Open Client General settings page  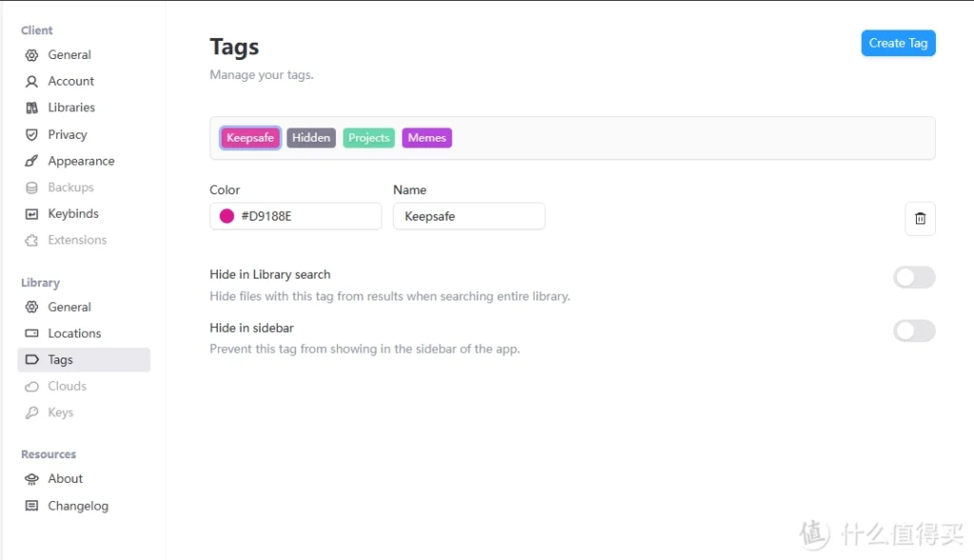pyautogui.click(x=69, y=55)
